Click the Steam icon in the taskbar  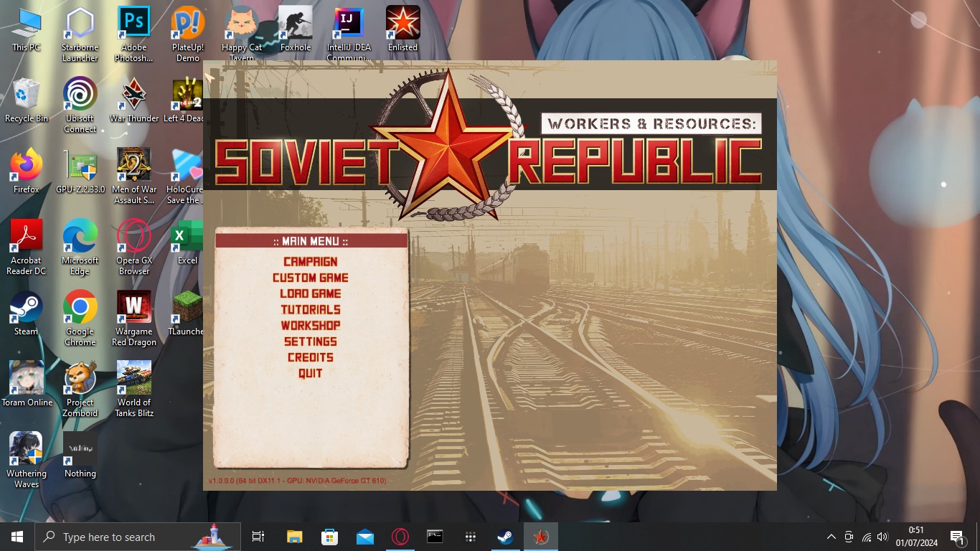pyautogui.click(x=505, y=537)
